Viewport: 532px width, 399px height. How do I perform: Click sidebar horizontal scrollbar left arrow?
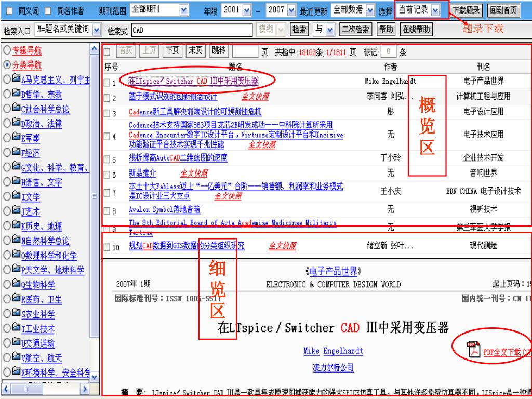6,389
